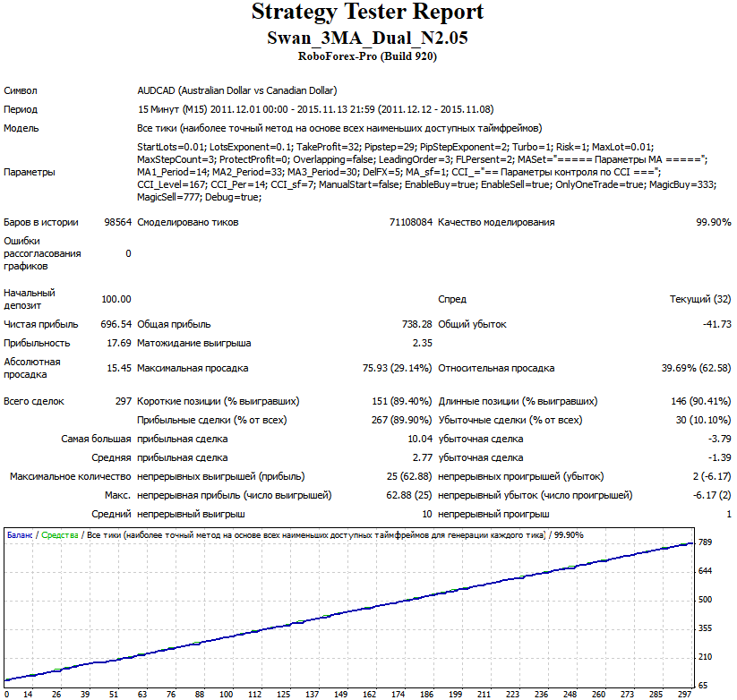
Task: Select maximal consecutive profit 62.88 (25)
Action: 409,495
